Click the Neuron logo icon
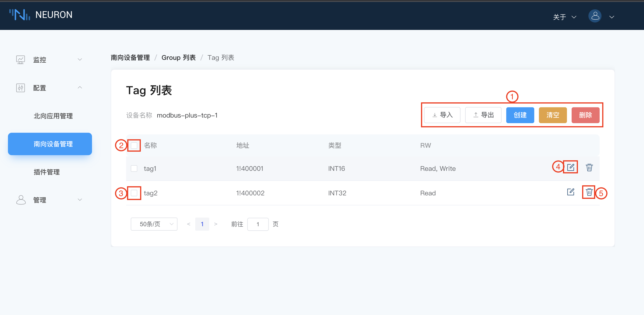Image resolution: width=644 pixels, height=315 pixels. pos(20,15)
